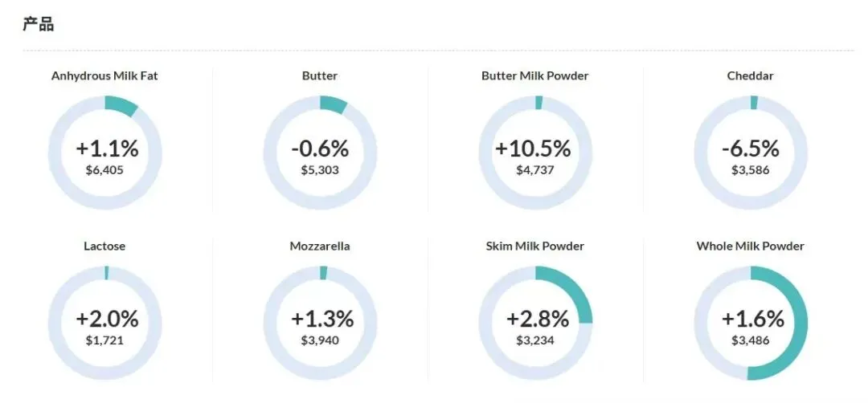The height and width of the screenshot is (403, 868).
Task: Click the Anhydrous Milk Fat title
Action: pos(104,75)
